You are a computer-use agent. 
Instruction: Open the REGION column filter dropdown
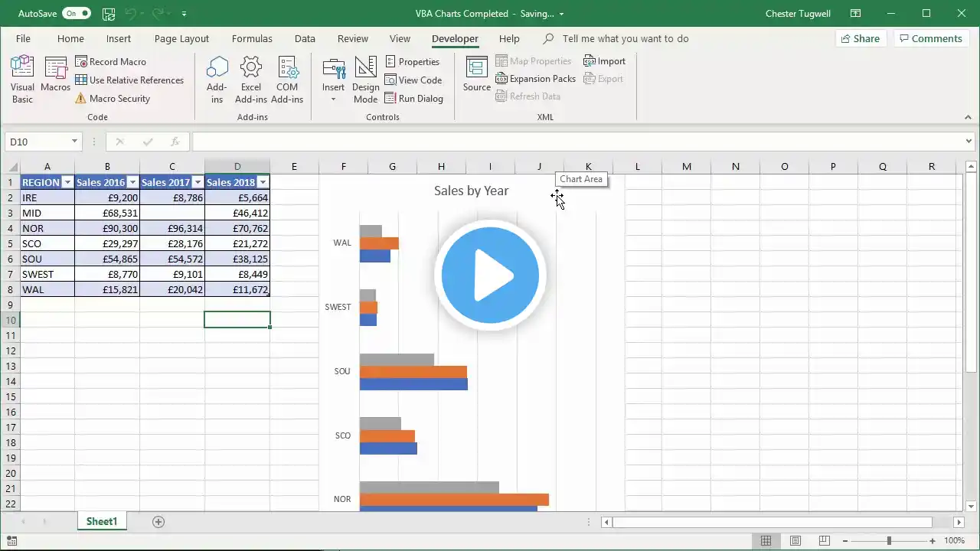pos(67,182)
